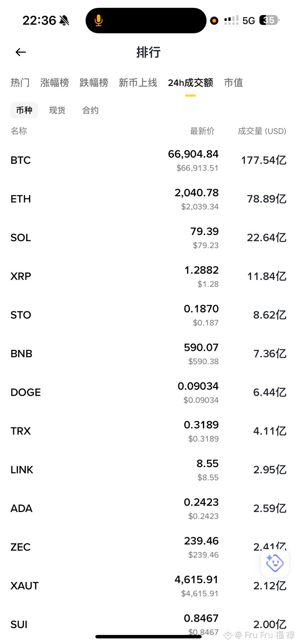
Task: Switch to the 热门 tab
Action: [20, 83]
